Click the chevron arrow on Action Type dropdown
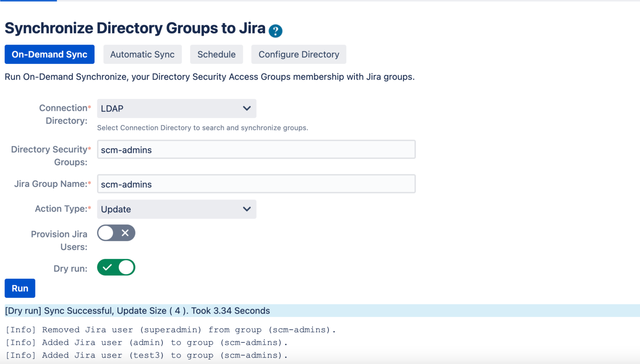The image size is (640, 364). (247, 209)
